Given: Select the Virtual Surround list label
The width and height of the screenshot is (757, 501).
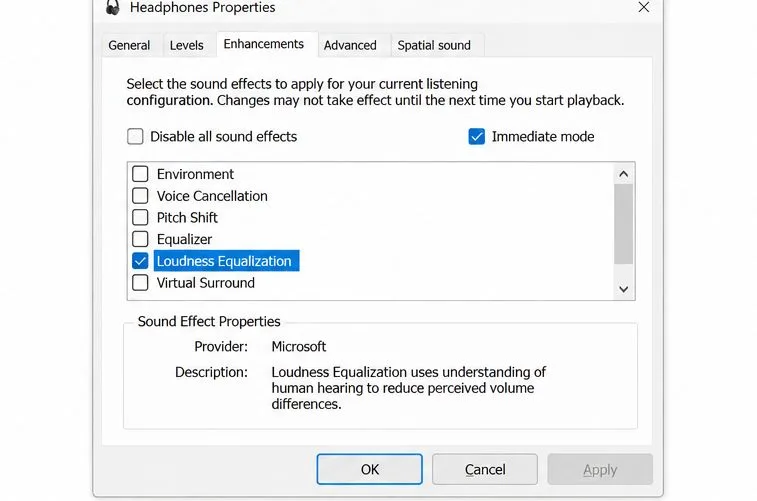Looking at the screenshot, I should pyautogui.click(x=206, y=283).
